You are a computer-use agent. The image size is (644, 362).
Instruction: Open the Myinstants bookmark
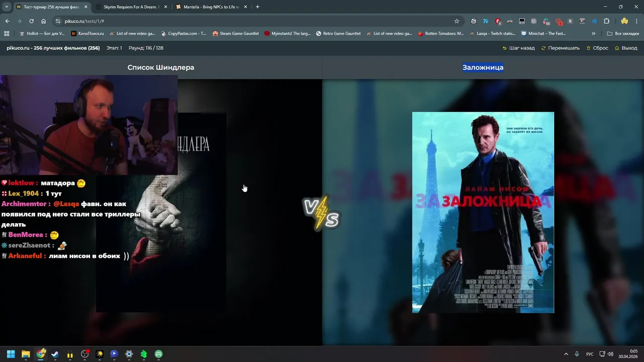pyautogui.click(x=287, y=34)
